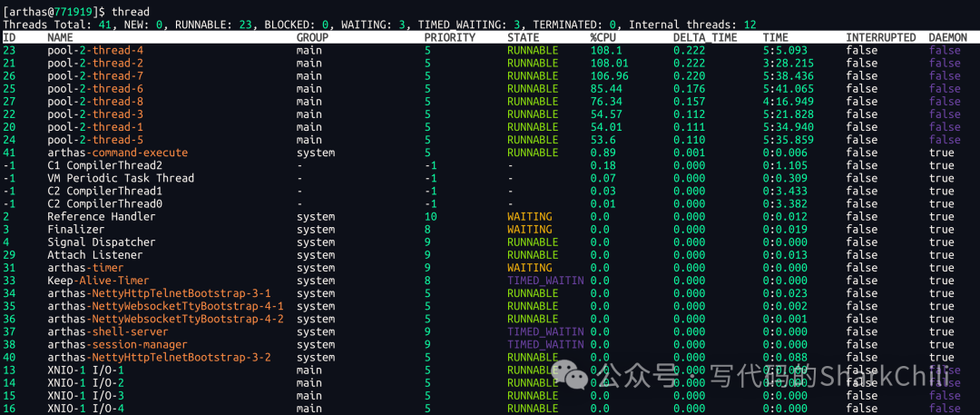
Task: Click the arthas-session-manager thread name
Action: click(x=117, y=344)
